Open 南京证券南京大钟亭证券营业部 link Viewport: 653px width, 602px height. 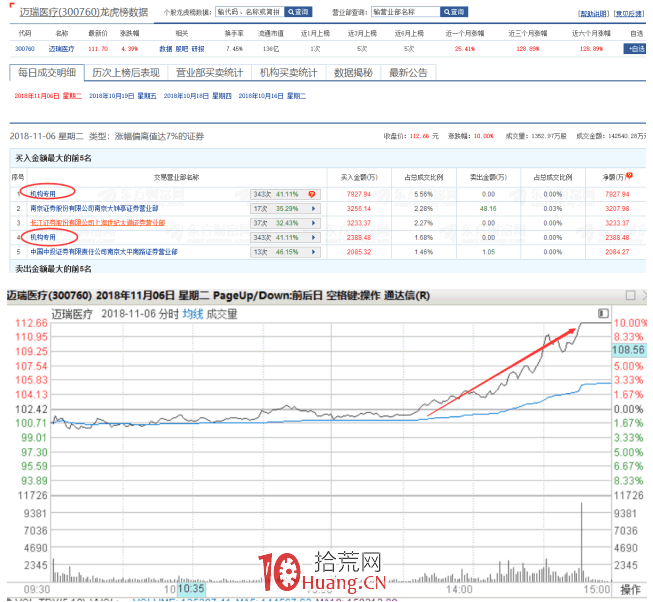(94, 209)
